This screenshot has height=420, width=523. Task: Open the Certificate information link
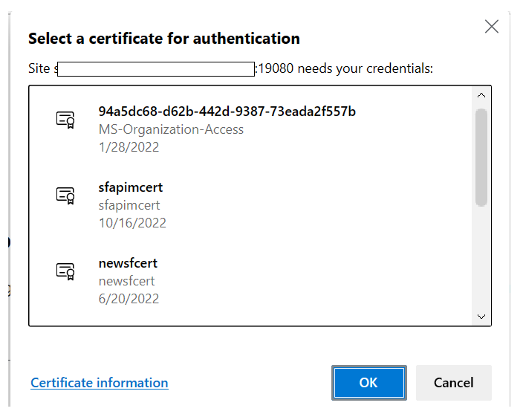click(99, 383)
